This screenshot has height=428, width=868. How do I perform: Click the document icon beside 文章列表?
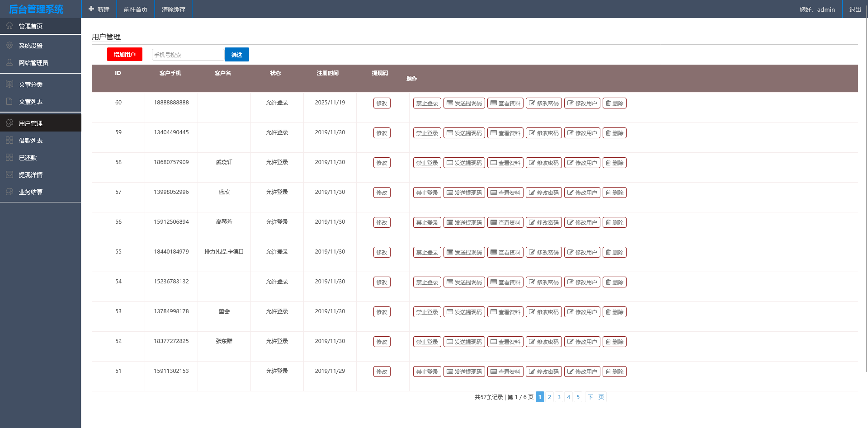click(x=9, y=102)
